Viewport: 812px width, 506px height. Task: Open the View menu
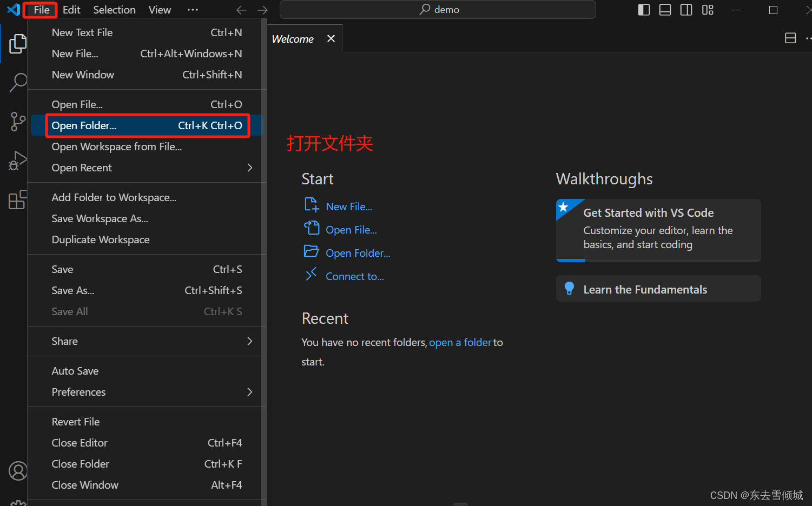click(x=160, y=10)
